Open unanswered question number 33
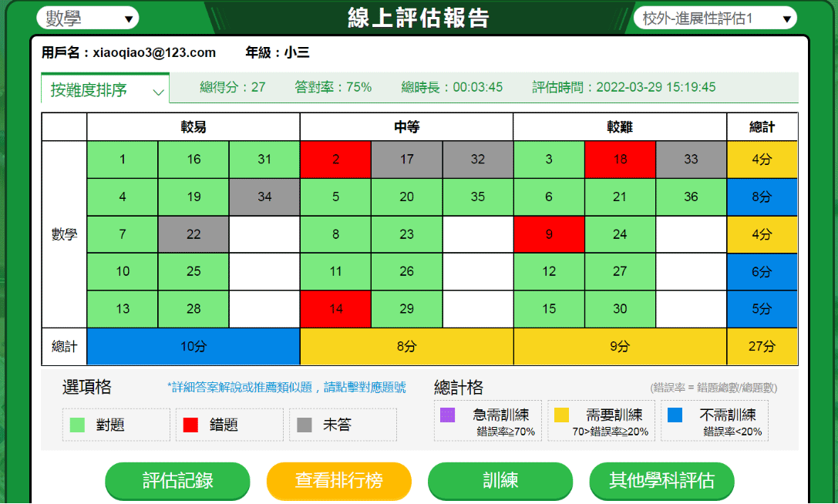 click(x=691, y=160)
